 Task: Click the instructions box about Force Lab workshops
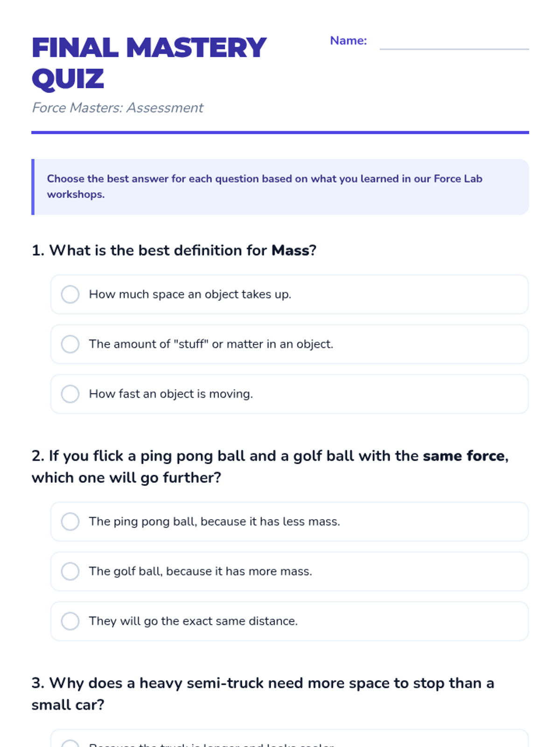[x=280, y=187]
